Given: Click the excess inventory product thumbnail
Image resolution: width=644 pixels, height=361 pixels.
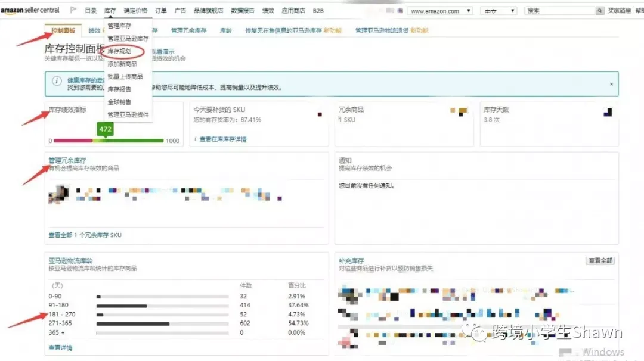Looking at the screenshot, I should click(x=58, y=194).
